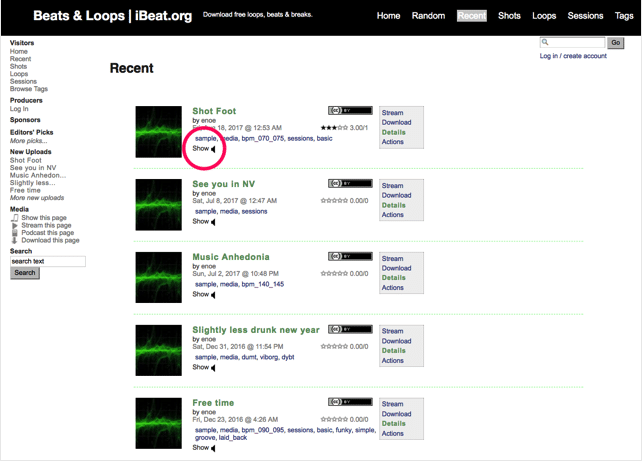Expand the Show arrow under Slightly less drunk new year
Screen dimensions: 643x465
(213, 368)
